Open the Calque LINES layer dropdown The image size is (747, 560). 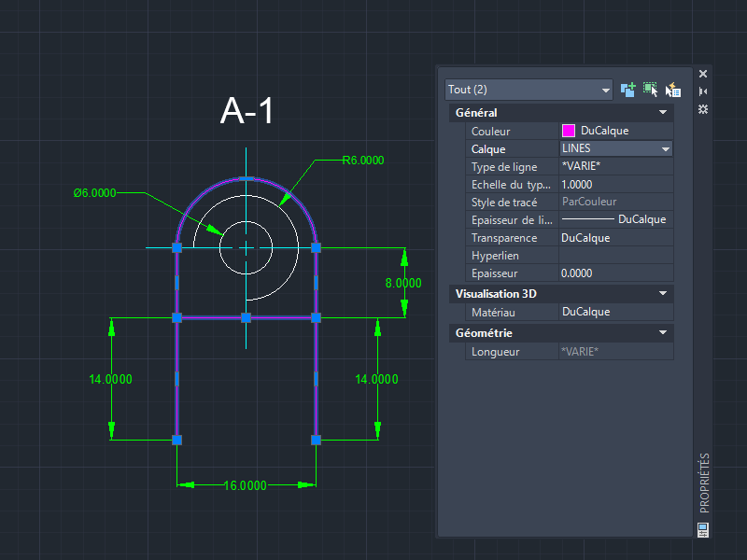[616, 148]
